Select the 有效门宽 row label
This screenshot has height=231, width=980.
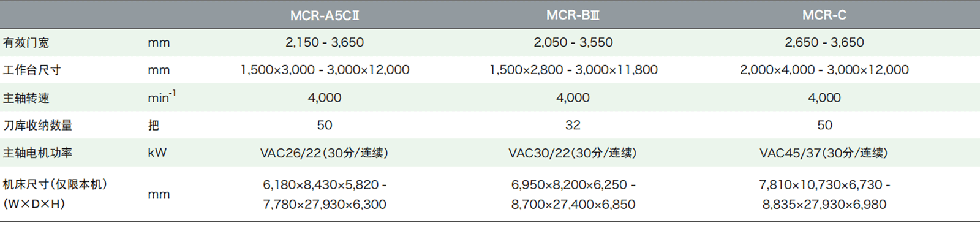tap(26, 42)
